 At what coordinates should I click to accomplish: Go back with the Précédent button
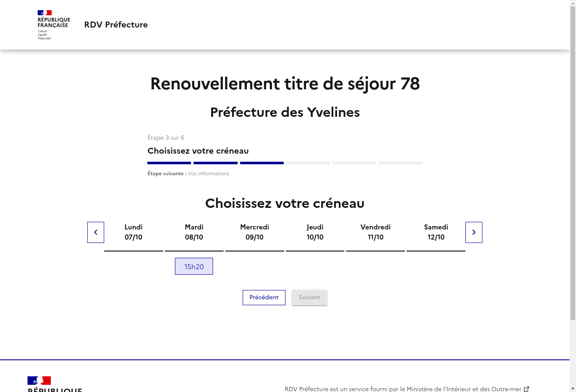click(x=264, y=298)
